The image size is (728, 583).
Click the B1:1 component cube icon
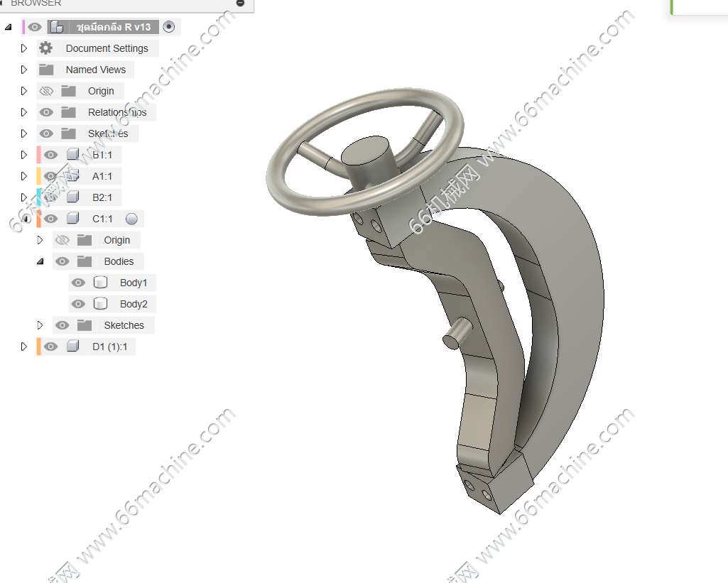[72, 155]
